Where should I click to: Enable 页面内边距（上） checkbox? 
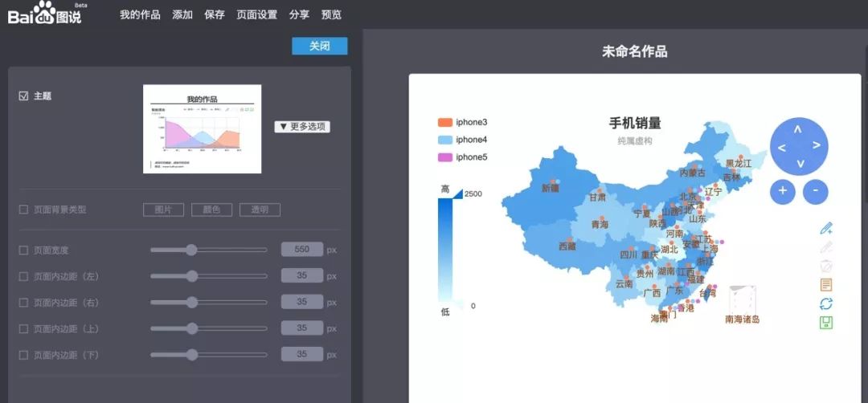coord(23,329)
